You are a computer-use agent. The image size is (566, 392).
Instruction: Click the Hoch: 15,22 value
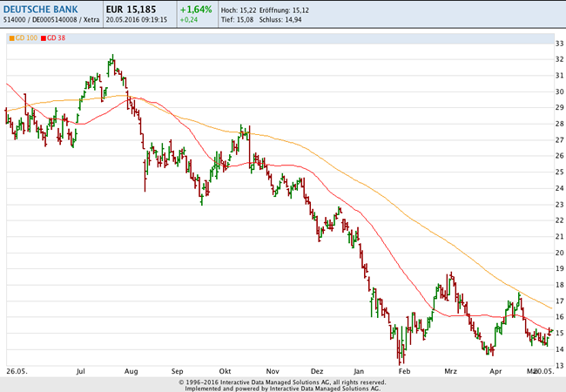coord(239,10)
